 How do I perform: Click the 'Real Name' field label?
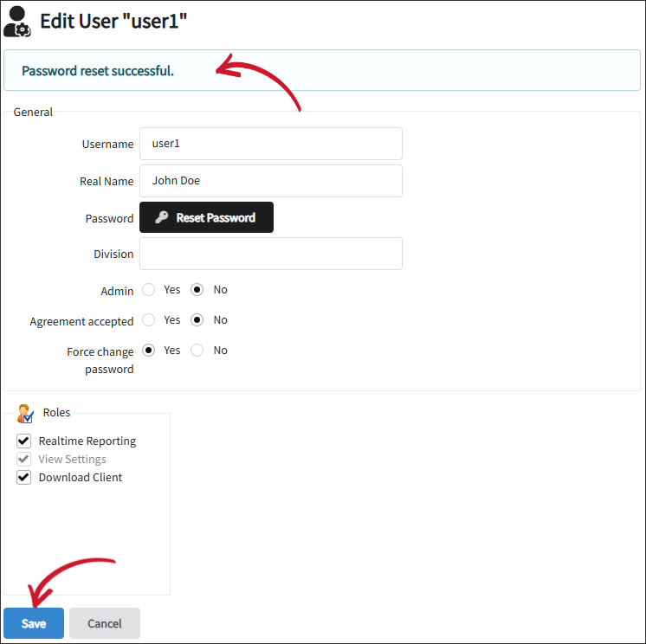pos(107,181)
